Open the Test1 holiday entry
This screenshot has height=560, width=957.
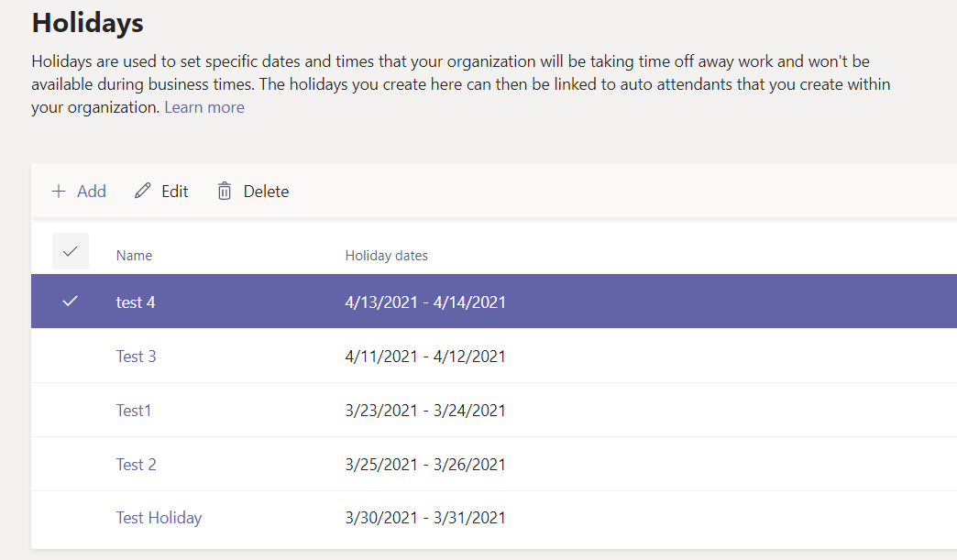pos(134,410)
